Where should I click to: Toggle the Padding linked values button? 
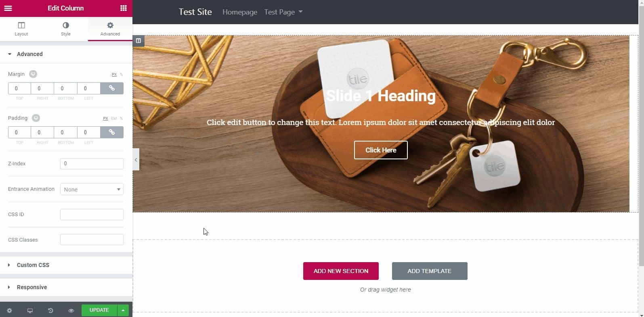[x=112, y=132]
